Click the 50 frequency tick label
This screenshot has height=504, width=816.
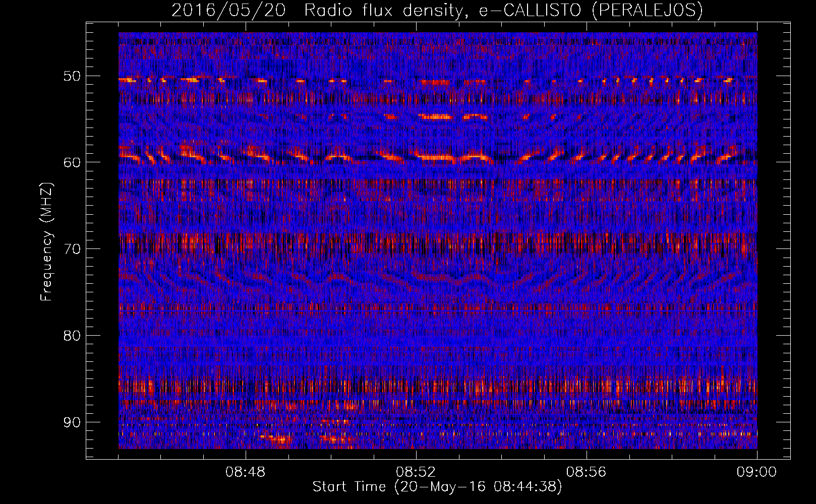(x=72, y=76)
